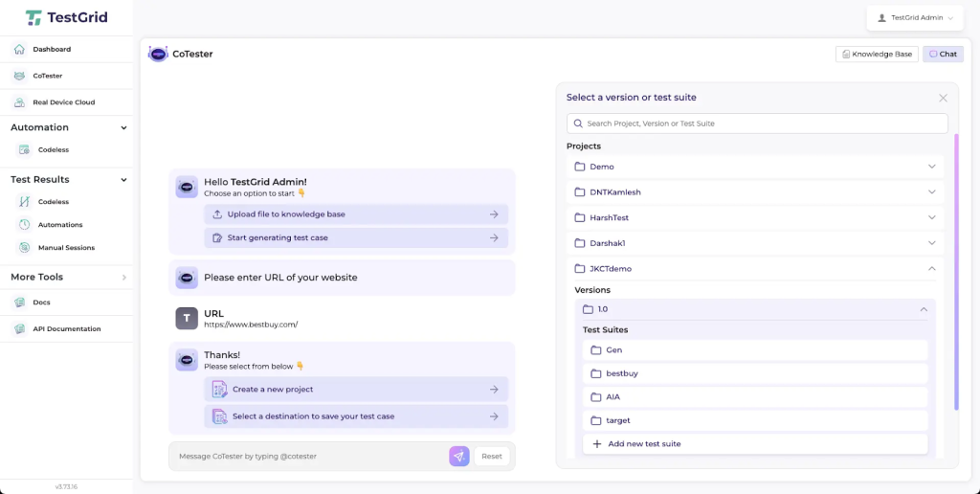This screenshot has width=980, height=494.
Task: Choose the target test suite
Action: pyautogui.click(x=755, y=420)
